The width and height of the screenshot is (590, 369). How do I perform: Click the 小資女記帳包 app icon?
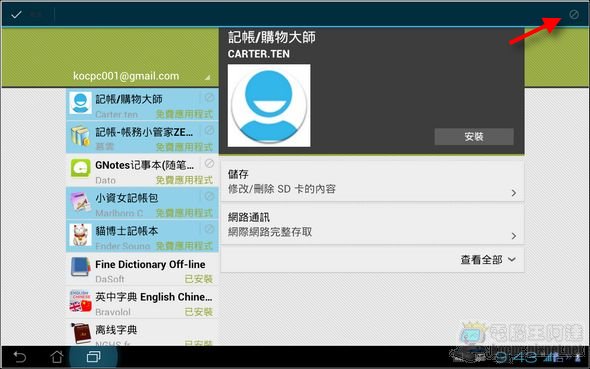[x=80, y=202]
